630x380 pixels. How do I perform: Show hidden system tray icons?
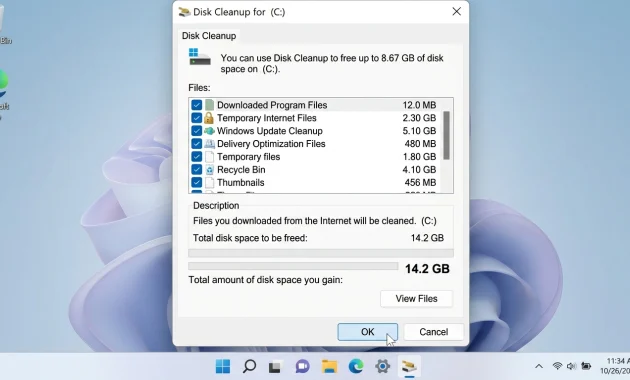(539, 366)
